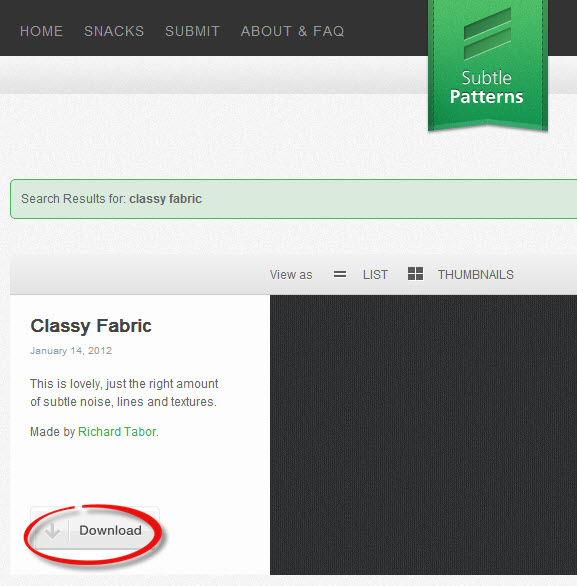This screenshot has width=577, height=586.
Task: Open the Classy Fabric title
Action: (91, 326)
